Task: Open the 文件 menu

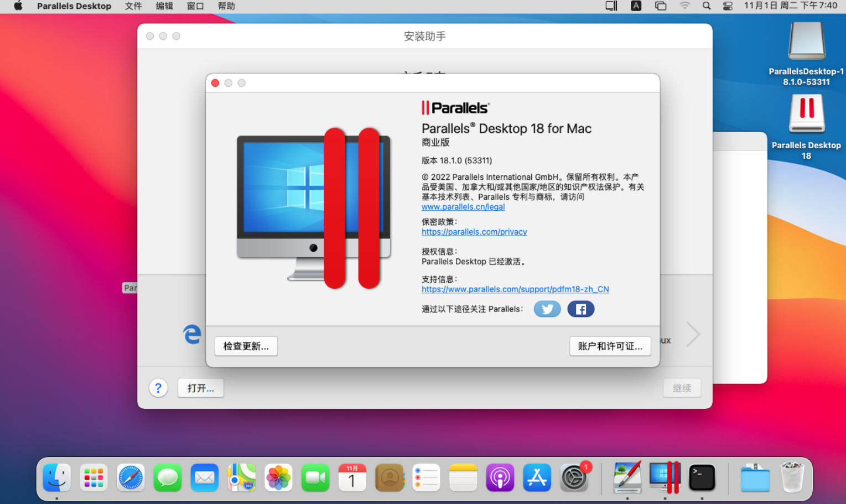Action: [x=133, y=6]
